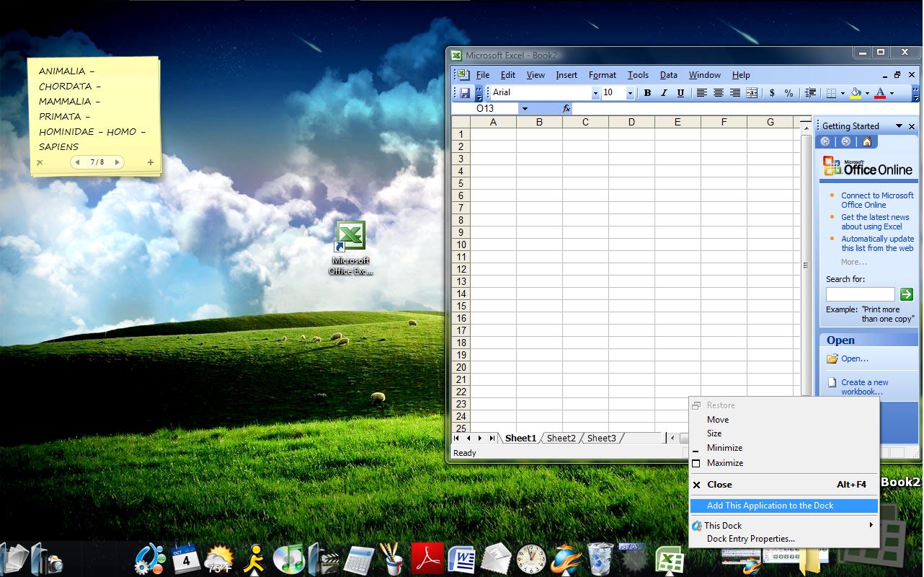This screenshot has height=577, width=924.
Task: Toggle Underline formatting in Excel toolbar
Action: [680, 93]
